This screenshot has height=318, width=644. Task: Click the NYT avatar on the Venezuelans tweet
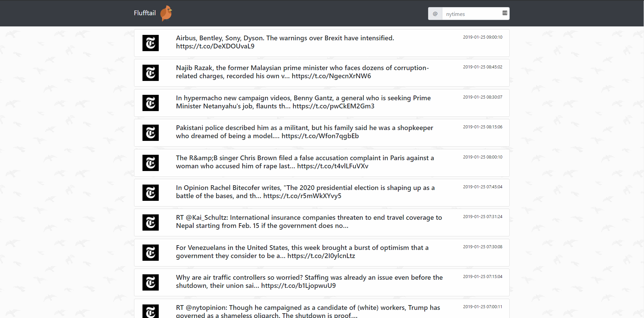[x=151, y=253]
